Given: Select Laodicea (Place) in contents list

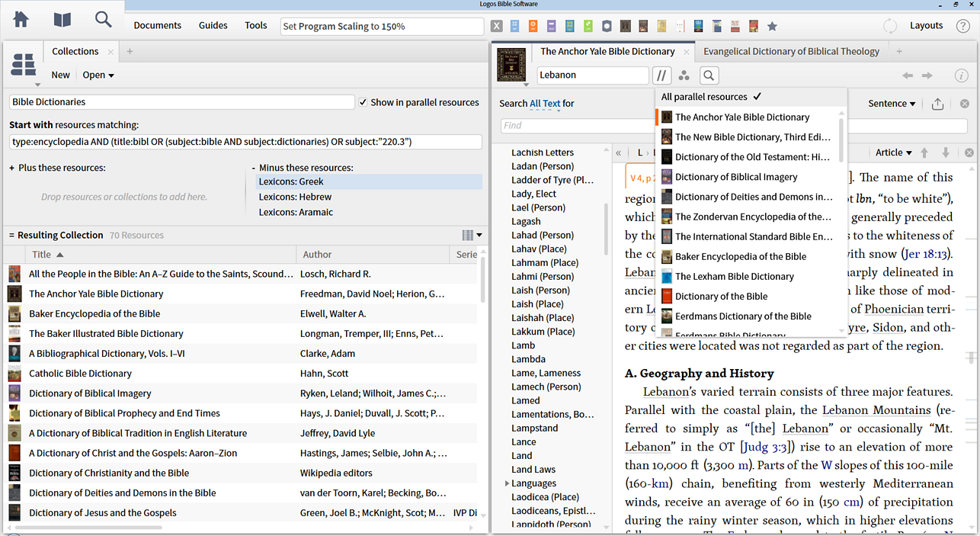Looking at the screenshot, I should 546,497.
